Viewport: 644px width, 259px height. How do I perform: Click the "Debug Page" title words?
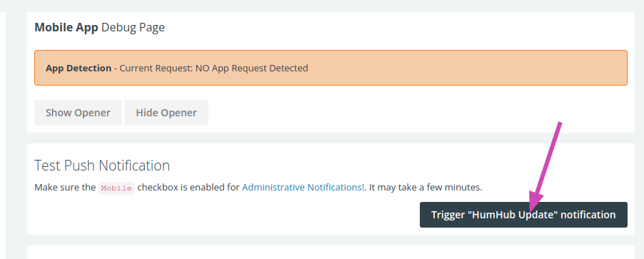click(133, 28)
